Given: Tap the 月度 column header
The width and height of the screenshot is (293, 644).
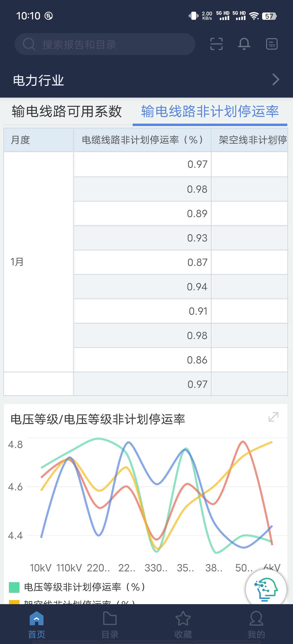Looking at the screenshot, I should click(x=39, y=140).
